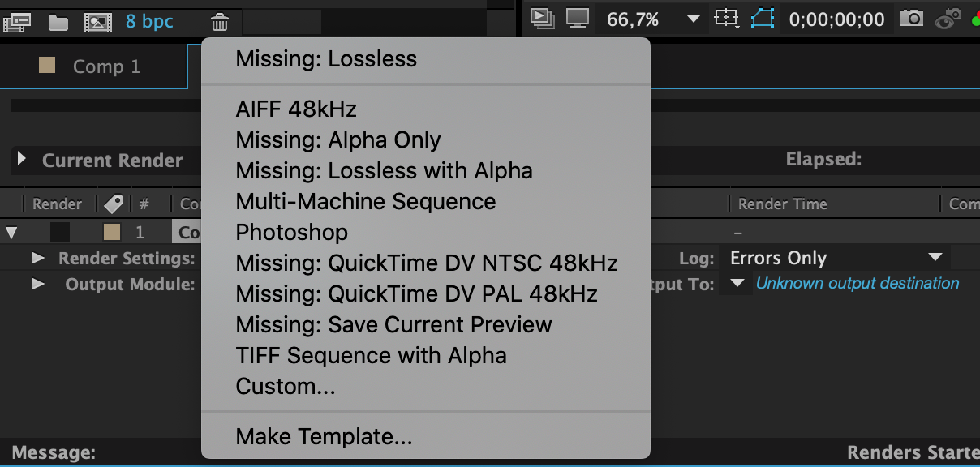Open the Errors Only log dropdown
The height and width of the screenshot is (467, 980).
click(x=835, y=258)
